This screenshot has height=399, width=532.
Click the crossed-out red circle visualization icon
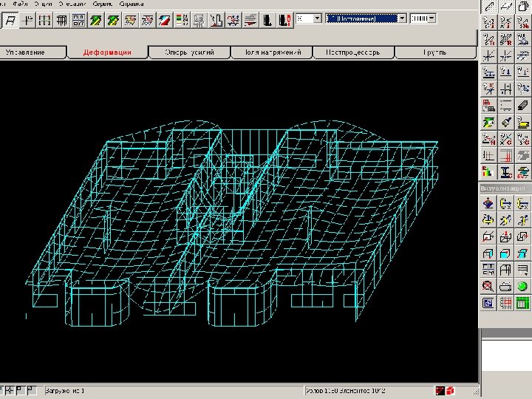click(488, 286)
